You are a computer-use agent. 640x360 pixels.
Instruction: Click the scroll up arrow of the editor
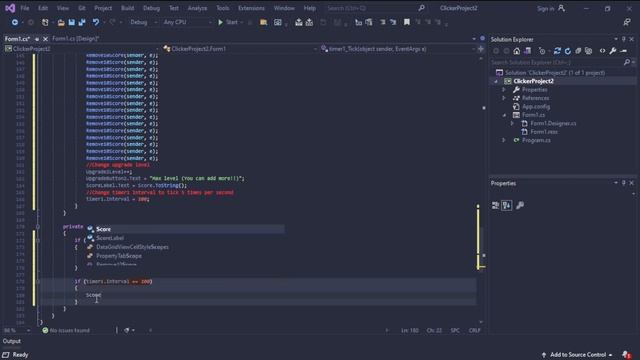[x=481, y=59]
